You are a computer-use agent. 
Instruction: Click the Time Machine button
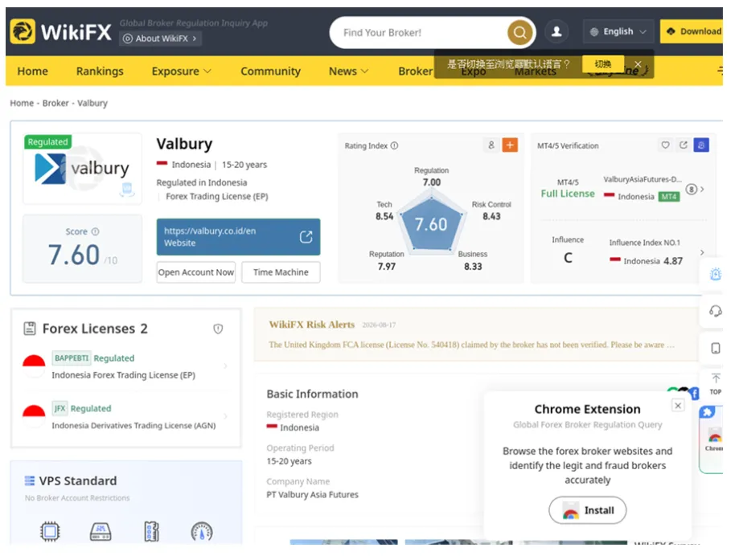[281, 272]
